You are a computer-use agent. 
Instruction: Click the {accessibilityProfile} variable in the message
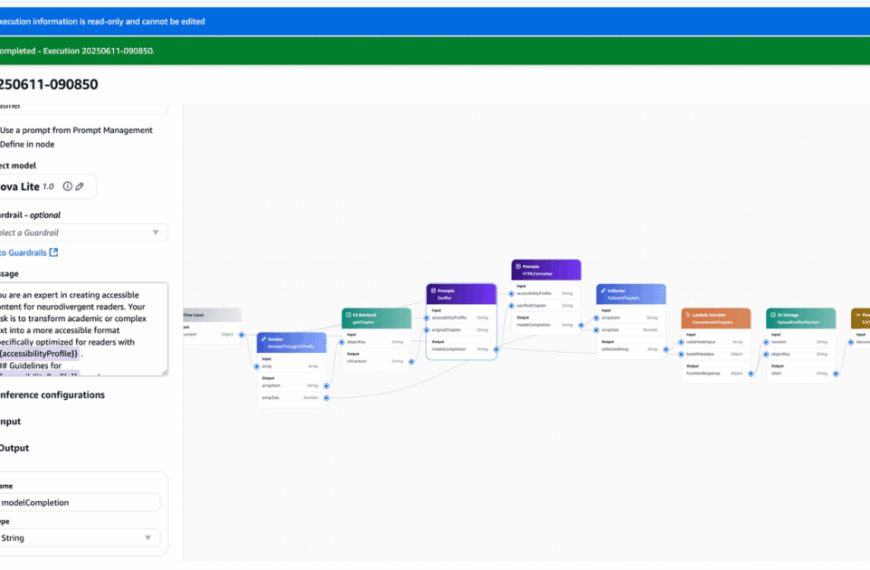pyautogui.click(x=38, y=354)
